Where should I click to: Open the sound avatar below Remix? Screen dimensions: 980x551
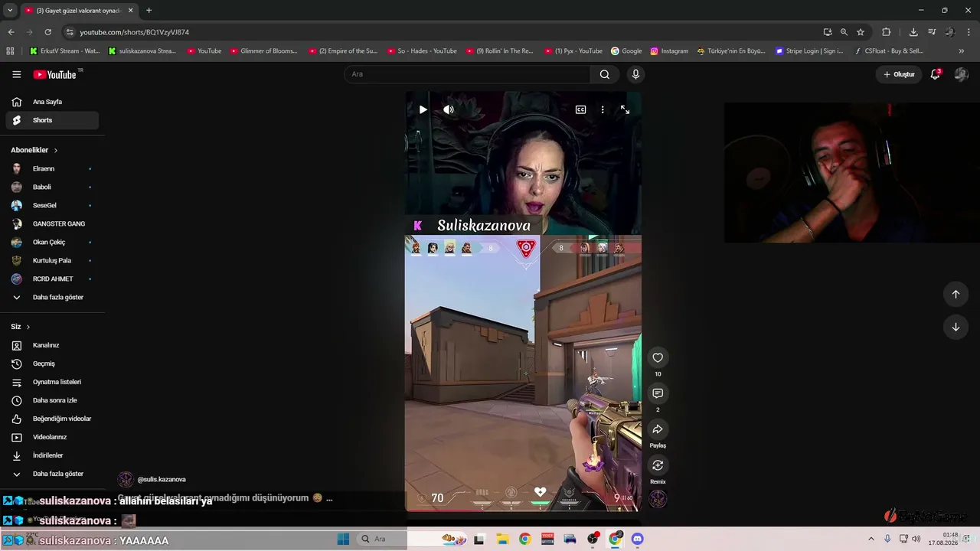(658, 499)
